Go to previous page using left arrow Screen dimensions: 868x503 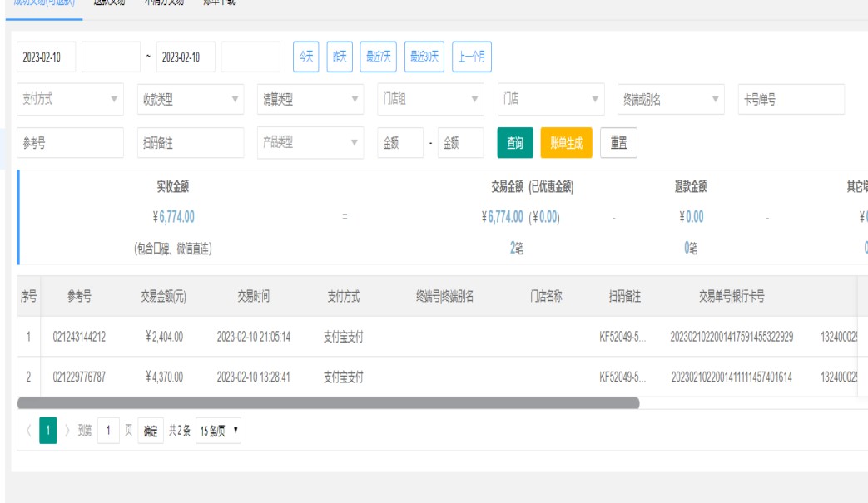[x=29, y=431]
